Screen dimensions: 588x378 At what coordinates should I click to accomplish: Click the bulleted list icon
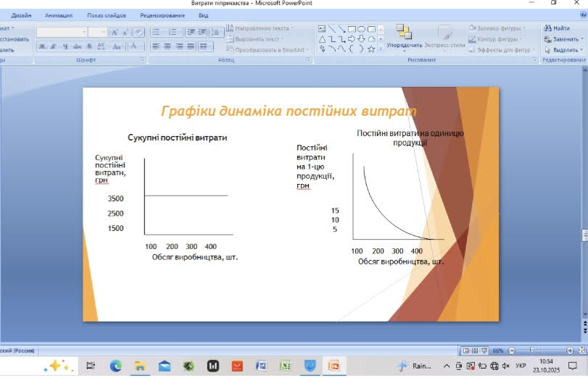(156, 32)
